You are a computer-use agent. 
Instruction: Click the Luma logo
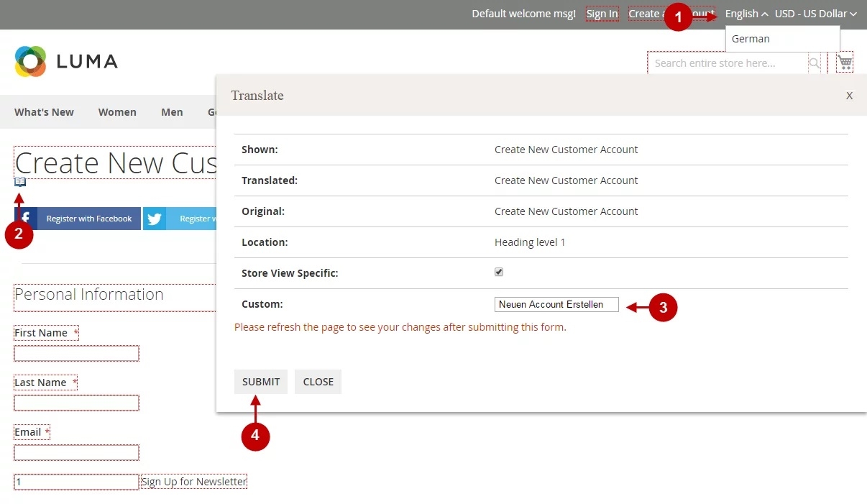(66, 62)
